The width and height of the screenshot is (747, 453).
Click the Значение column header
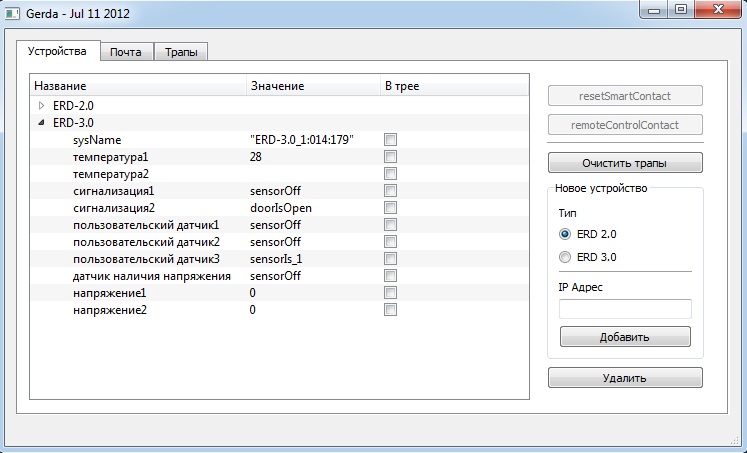[x=312, y=86]
